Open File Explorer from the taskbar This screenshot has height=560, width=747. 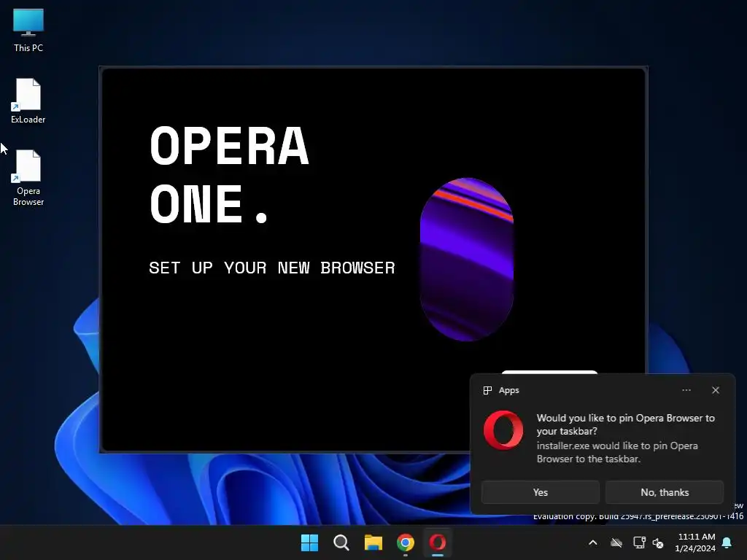(373, 542)
